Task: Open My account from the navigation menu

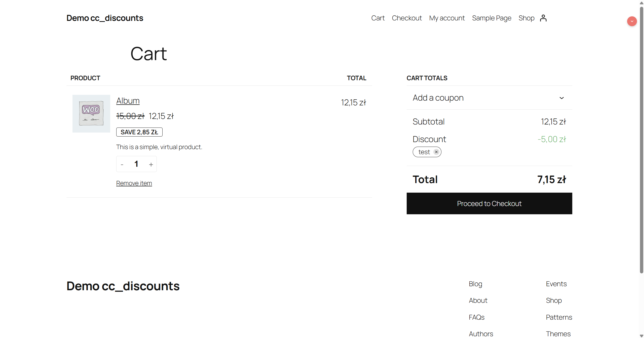Action: click(447, 18)
